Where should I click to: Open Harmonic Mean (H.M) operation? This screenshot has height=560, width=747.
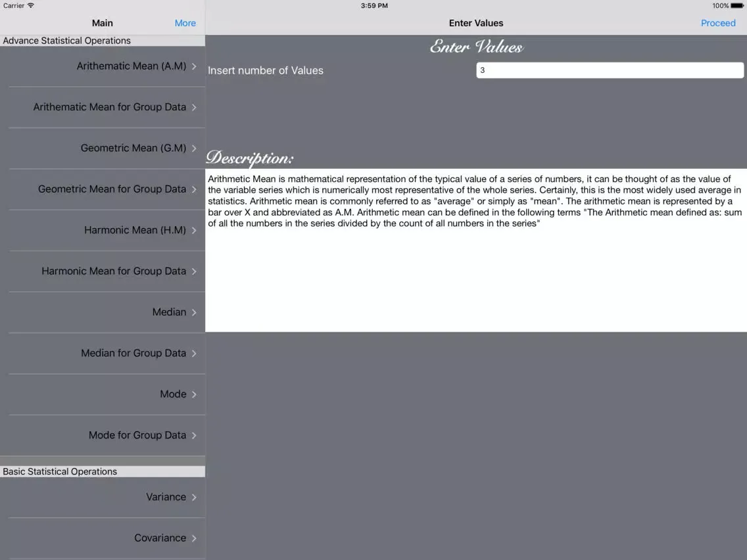pos(103,230)
